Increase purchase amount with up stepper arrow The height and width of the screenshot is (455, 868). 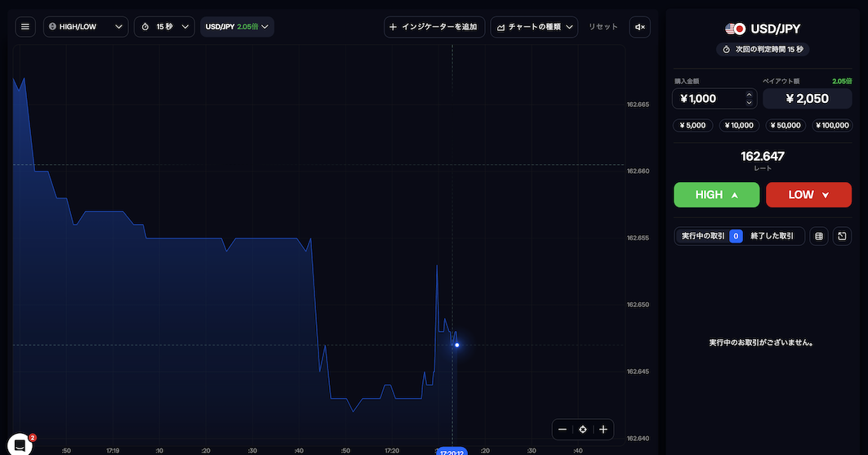[749, 94]
